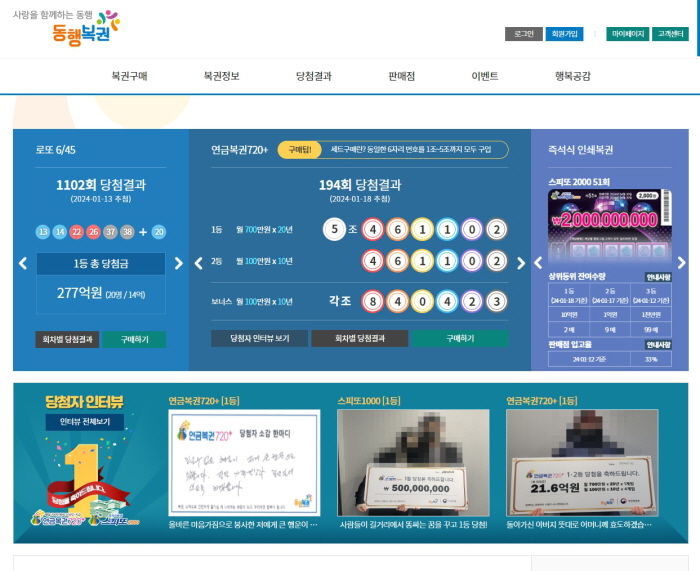The image size is (700, 571).
Task: Click 194회 당첨결과 heading
Action: pos(360,185)
